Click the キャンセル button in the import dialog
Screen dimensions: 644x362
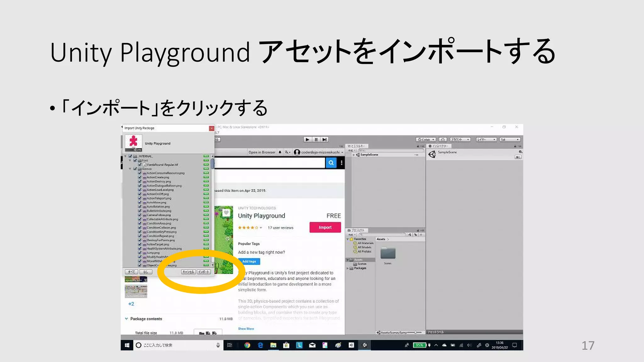pos(188,272)
